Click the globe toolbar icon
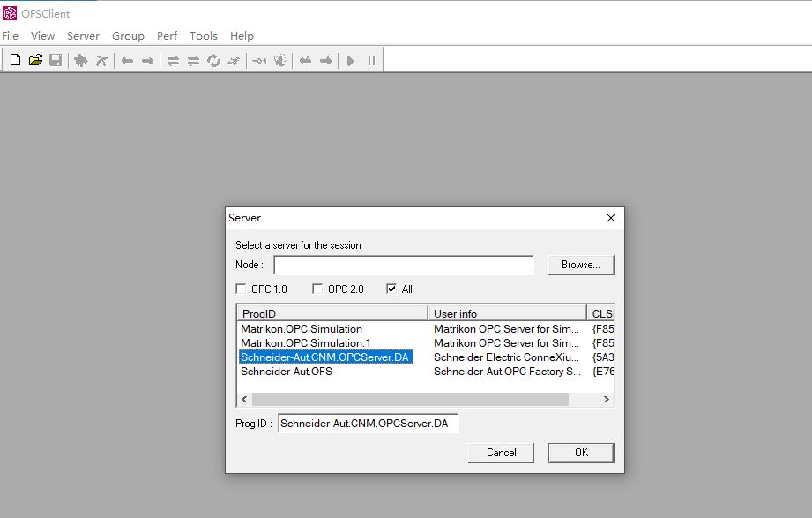This screenshot has height=518, width=812. [x=279, y=61]
